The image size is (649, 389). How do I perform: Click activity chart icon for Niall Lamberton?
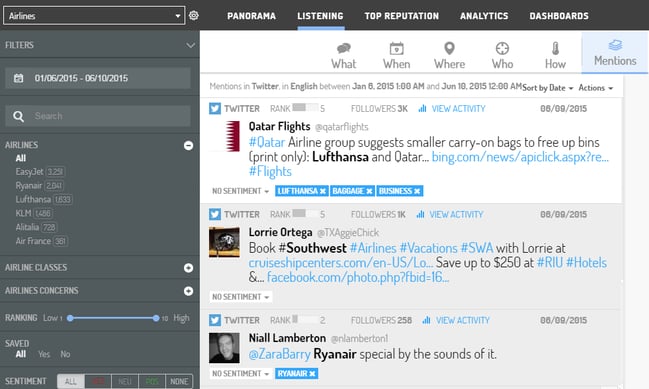pyautogui.click(x=426, y=320)
